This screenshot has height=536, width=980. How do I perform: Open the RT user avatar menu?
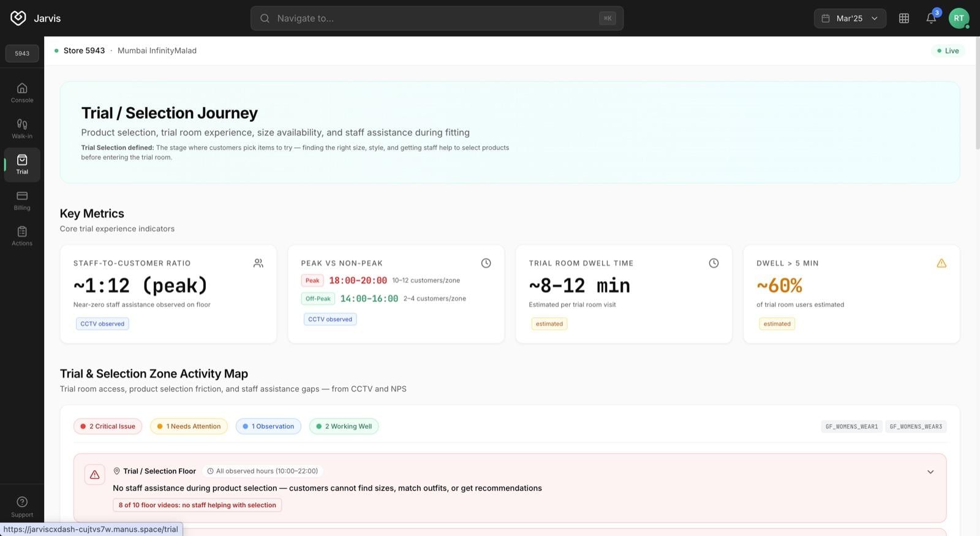click(x=959, y=18)
